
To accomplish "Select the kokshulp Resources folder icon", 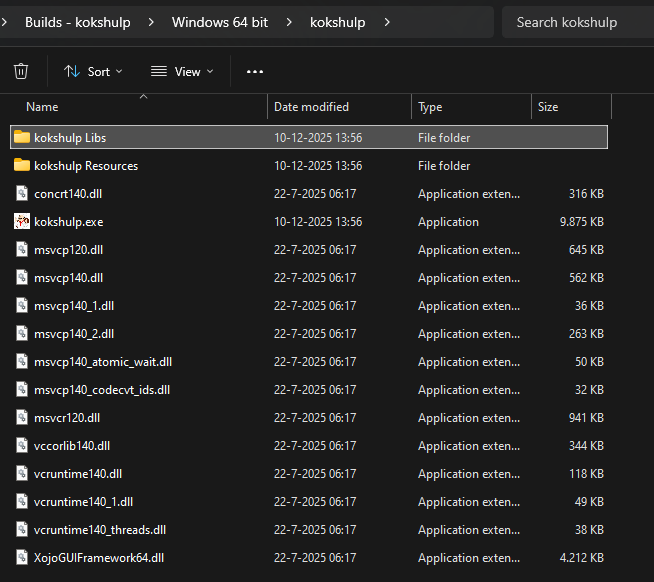I will click(x=22, y=165).
